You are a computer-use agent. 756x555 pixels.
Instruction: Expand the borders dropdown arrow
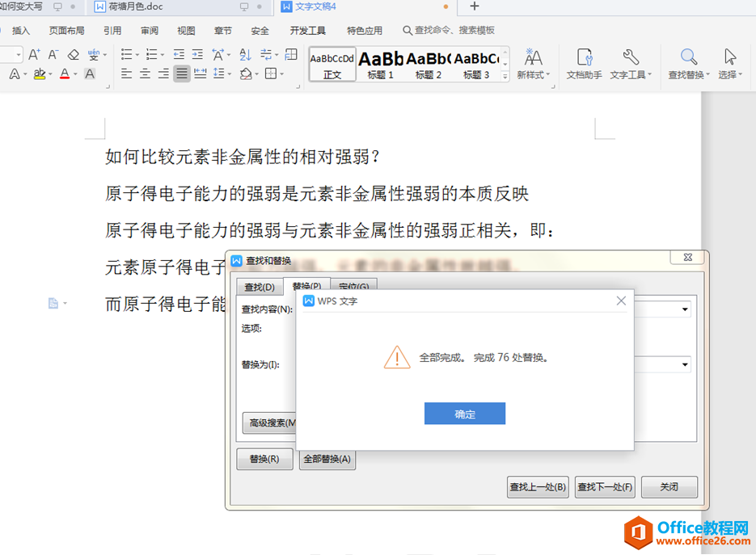tap(281, 74)
